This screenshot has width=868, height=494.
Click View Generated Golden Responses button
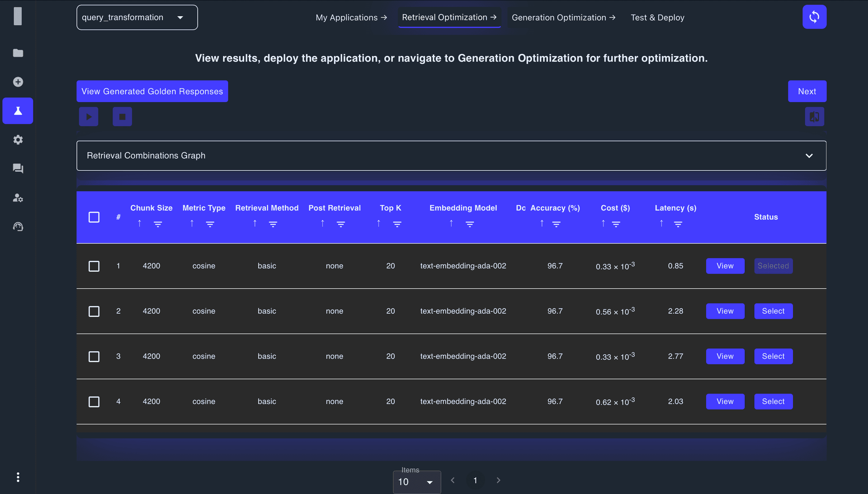152,91
